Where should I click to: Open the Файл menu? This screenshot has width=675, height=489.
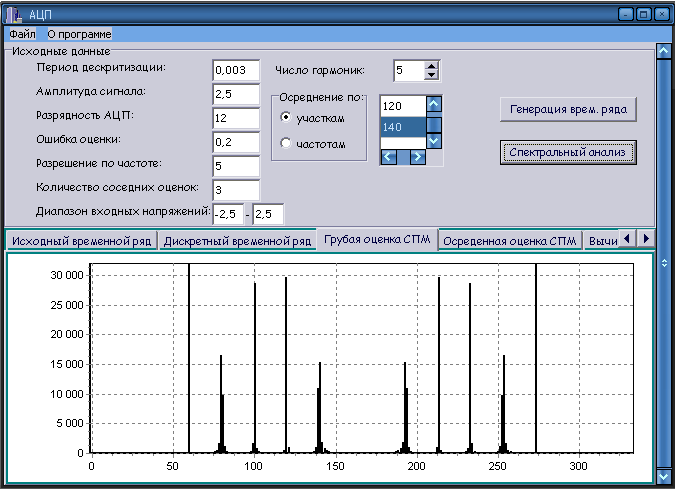pyautogui.click(x=22, y=34)
